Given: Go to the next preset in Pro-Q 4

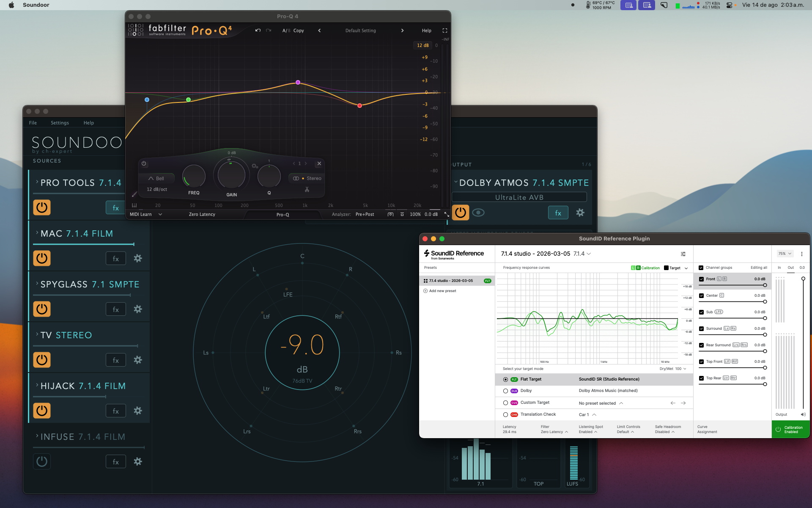Looking at the screenshot, I should pos(402,30).
